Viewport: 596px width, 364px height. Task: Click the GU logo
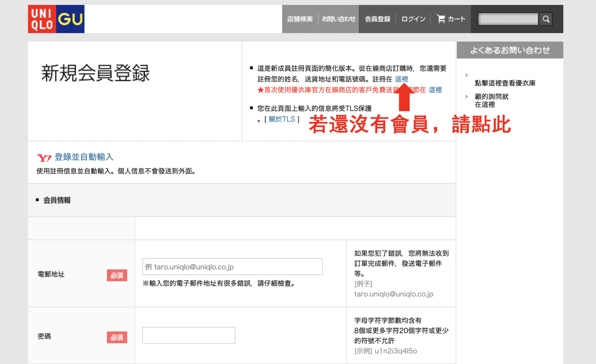click(70, 19)
